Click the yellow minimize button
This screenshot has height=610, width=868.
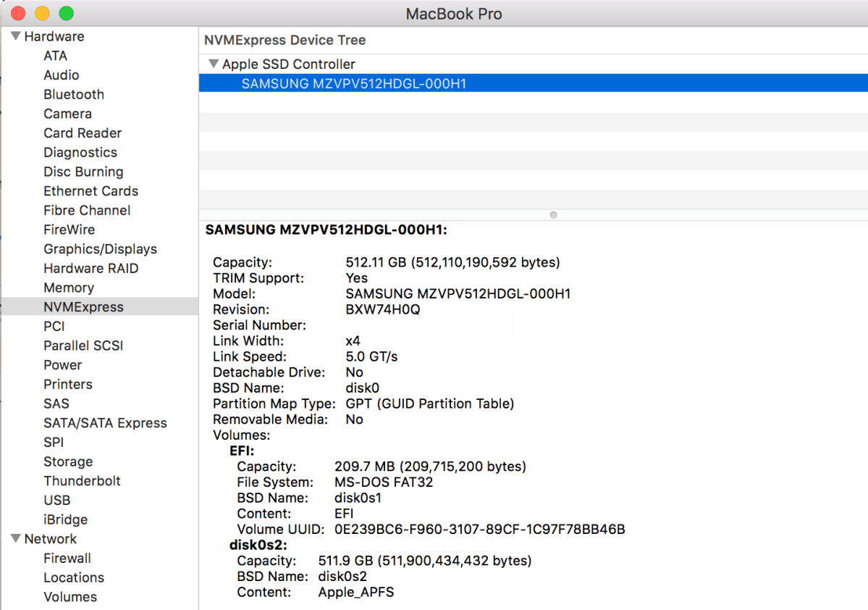[x=42, y=13]
